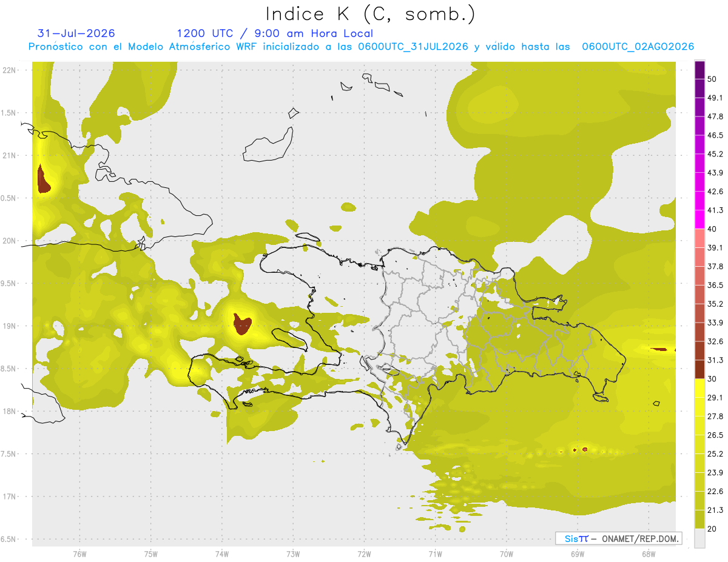Click the latitude label '19N'
This screenshot has height=562, width=728.
pyautogui.click(x=10, y=326)
